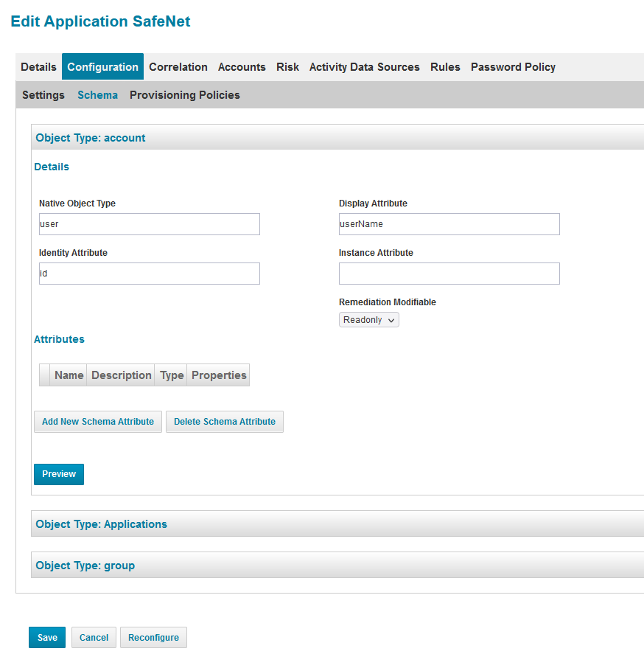
Task: Save the application changes
Action: (47, 637)
